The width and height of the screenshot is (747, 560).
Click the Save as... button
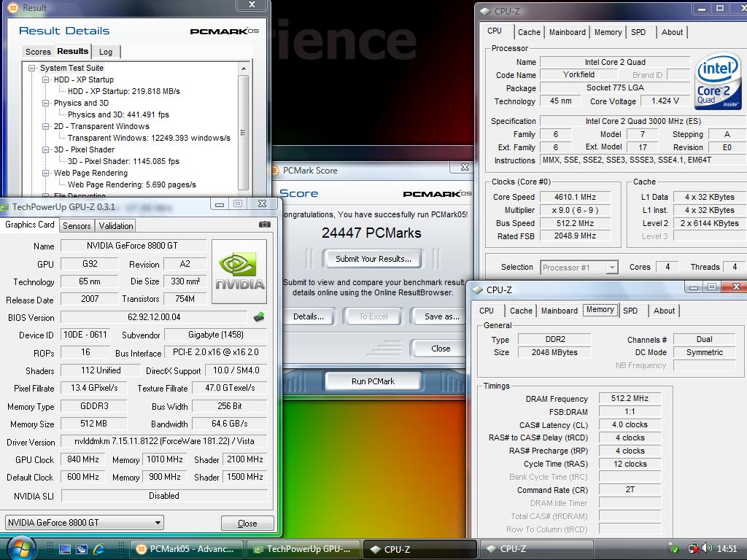coord(441,316)
